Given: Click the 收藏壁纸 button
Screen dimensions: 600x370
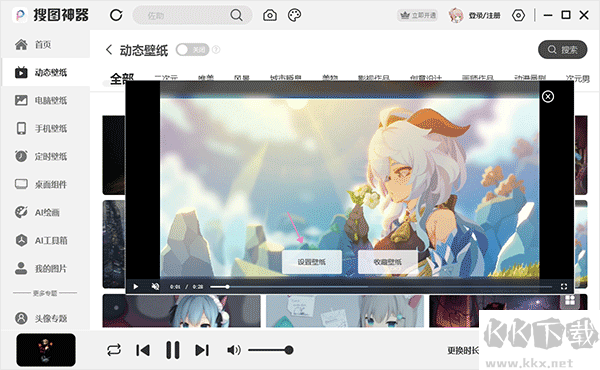Looking at the screenshot, I should 388,262.
